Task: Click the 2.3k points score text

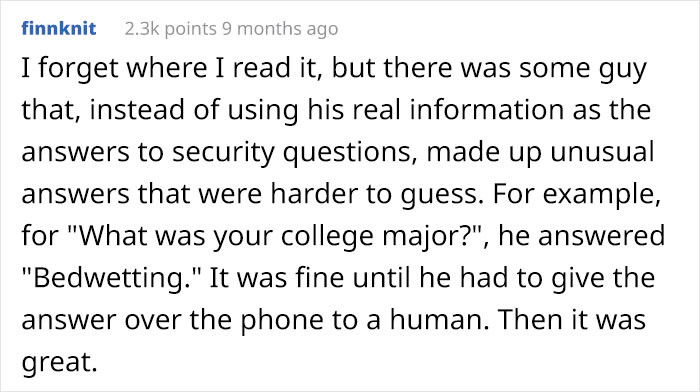Action: point(170,29)
